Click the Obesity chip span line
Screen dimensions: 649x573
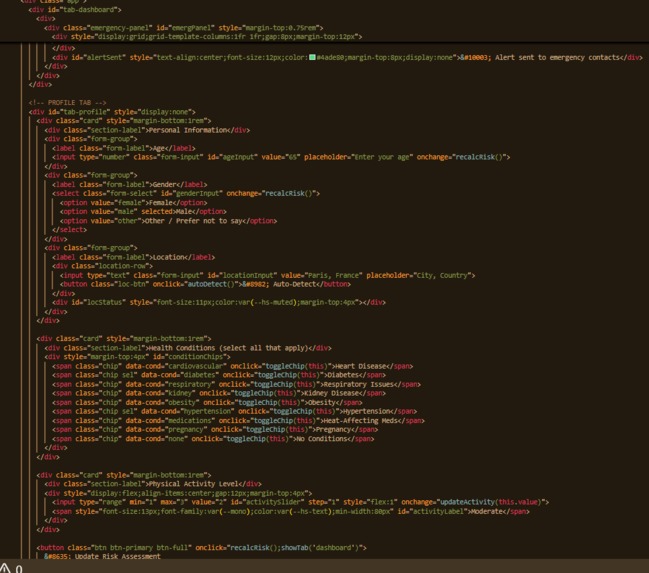pyautogui.click(x=207, y=402)
